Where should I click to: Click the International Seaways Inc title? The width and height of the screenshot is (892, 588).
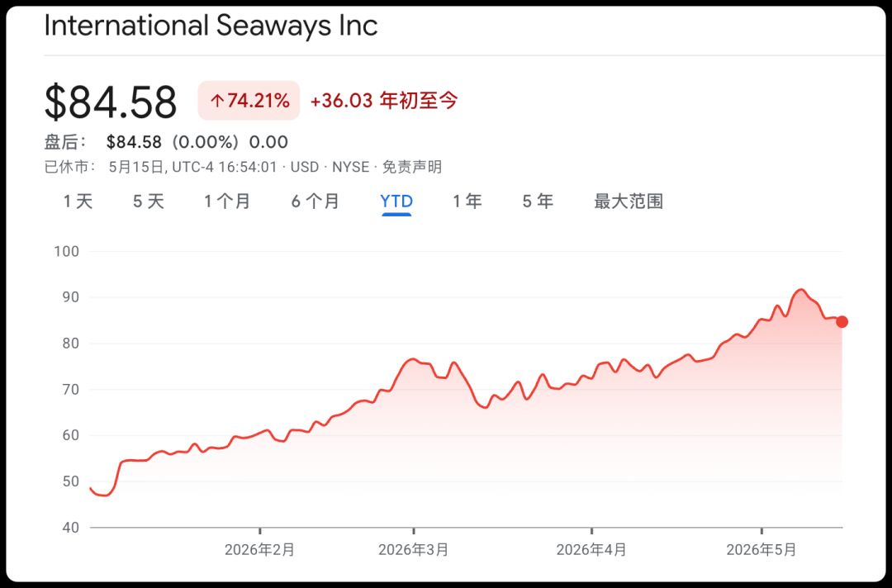tap(211, 26)
